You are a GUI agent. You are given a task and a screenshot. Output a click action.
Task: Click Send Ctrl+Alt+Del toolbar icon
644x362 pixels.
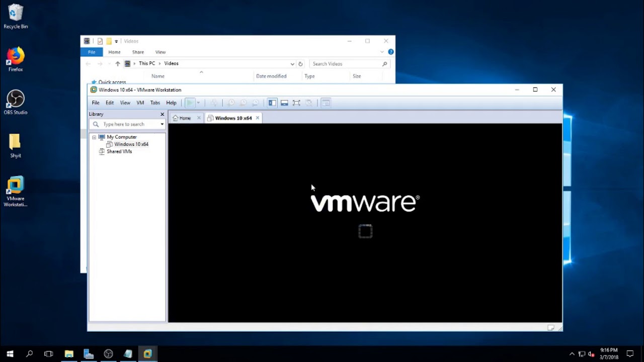tap(214, 103)
